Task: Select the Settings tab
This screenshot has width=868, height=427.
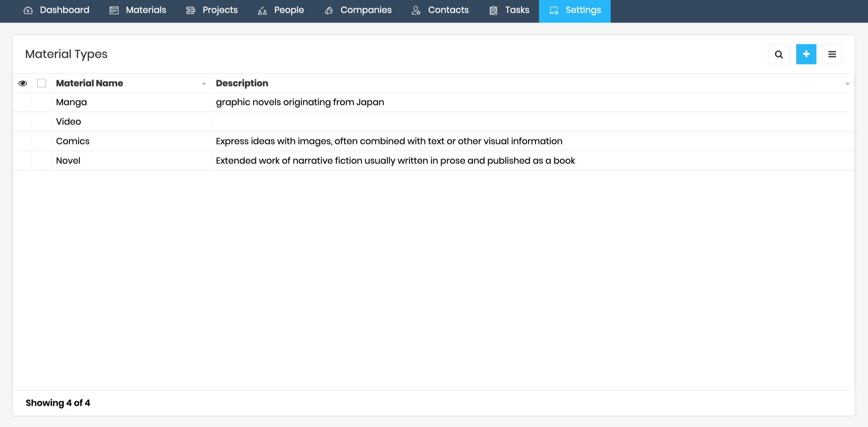Action: (575, 11)
